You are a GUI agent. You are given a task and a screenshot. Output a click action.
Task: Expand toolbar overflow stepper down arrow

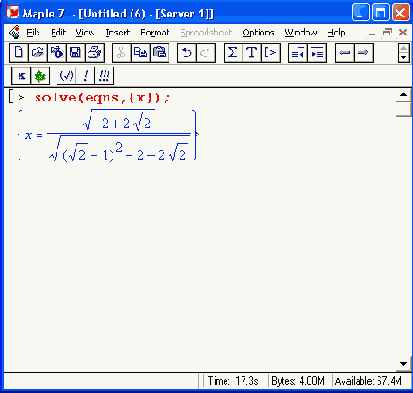tap(404, 57)
